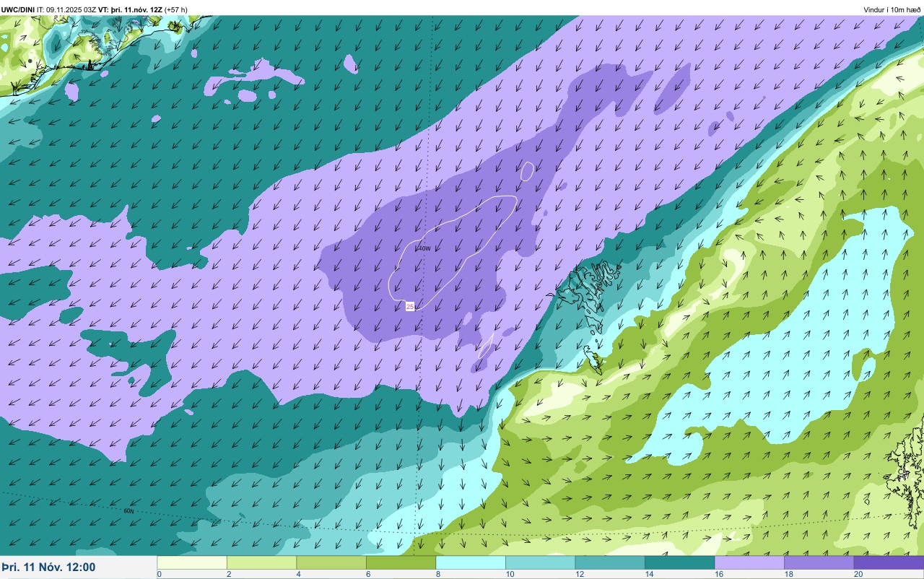Image resolution: width=924 pixels, height=579 pixels.
Task: Click the '09.11.2025 03Z' initialization time
Action: coord(71,9)
